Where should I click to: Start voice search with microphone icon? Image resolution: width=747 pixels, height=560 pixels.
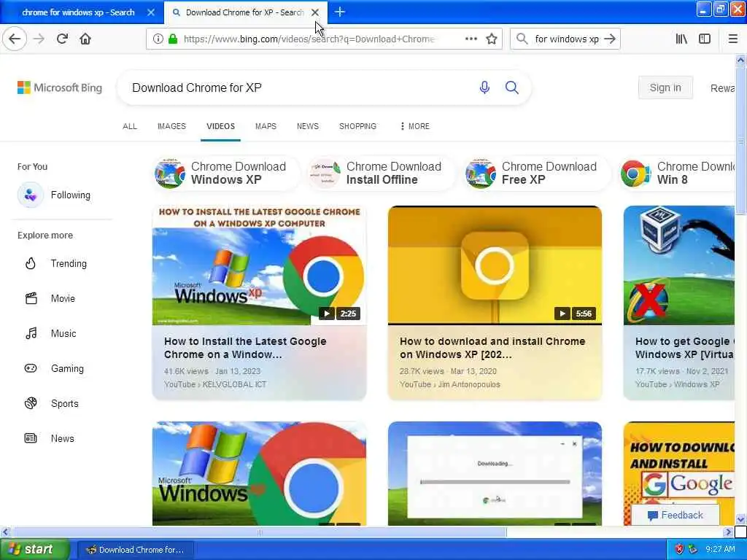(484, 87)
